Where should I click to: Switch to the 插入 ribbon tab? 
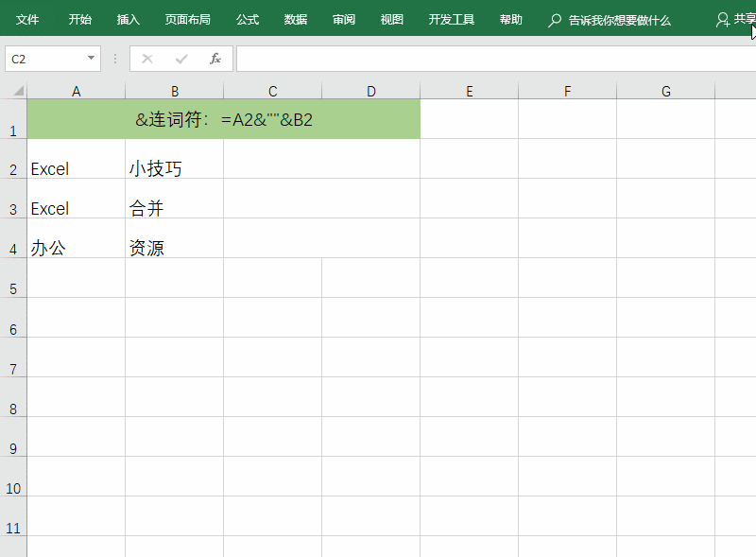point(128,19)
